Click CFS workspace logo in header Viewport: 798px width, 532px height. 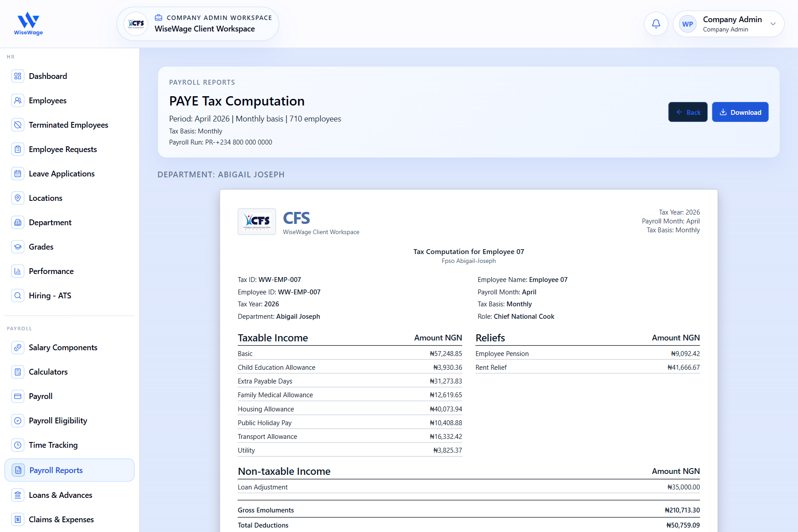136,24
